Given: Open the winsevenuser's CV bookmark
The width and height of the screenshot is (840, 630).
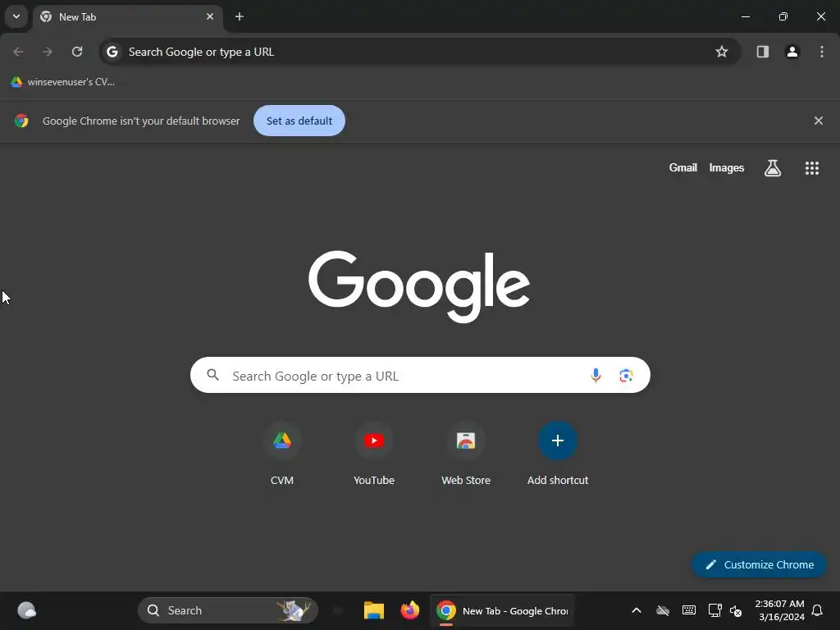Looking at the screenshot, I should pos(62,82).
